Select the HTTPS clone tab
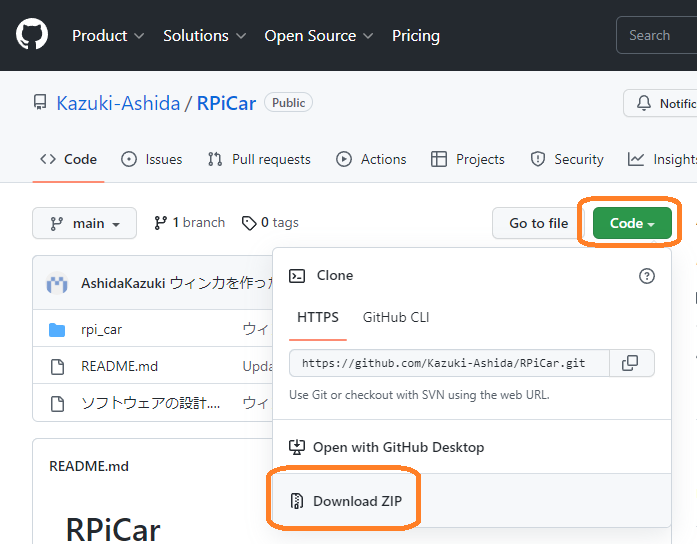 [x=318, y=317]
